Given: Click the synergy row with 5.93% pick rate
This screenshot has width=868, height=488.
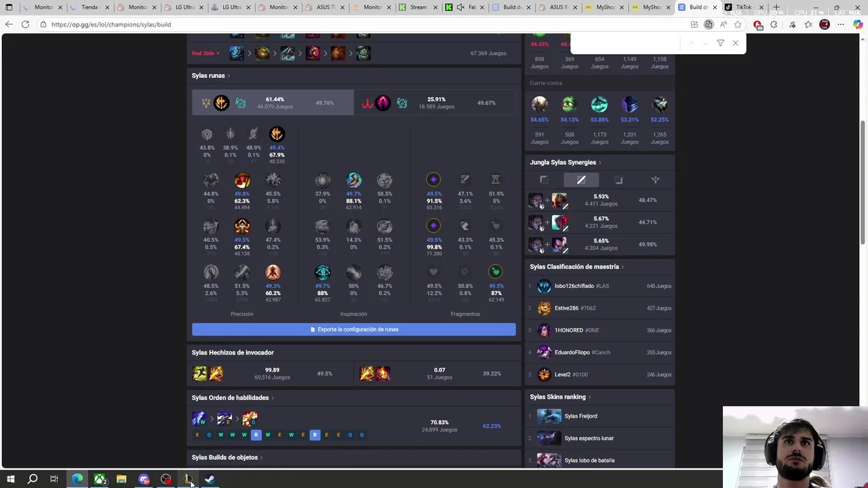Looking at the screenshot, I should 600,200.
